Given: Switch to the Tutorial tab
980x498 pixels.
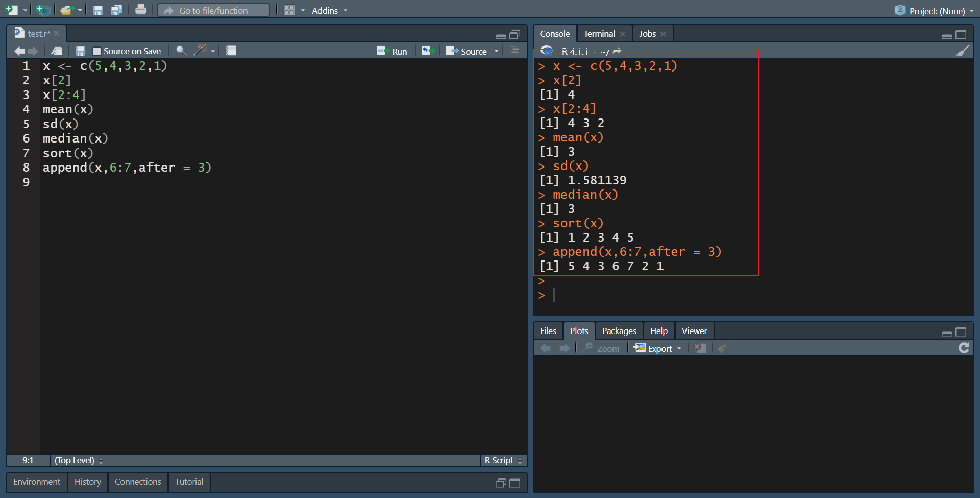Looking at the screenshot, I should coord(189,482).
